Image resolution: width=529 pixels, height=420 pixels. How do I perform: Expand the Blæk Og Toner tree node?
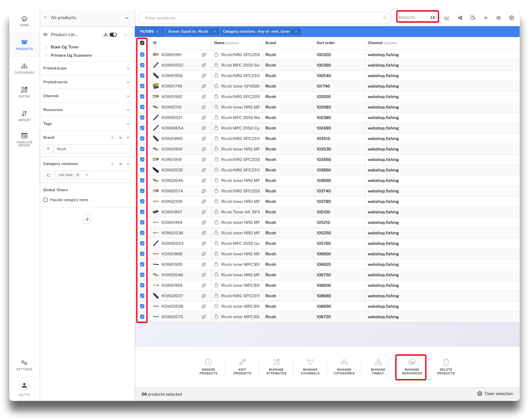46,47
